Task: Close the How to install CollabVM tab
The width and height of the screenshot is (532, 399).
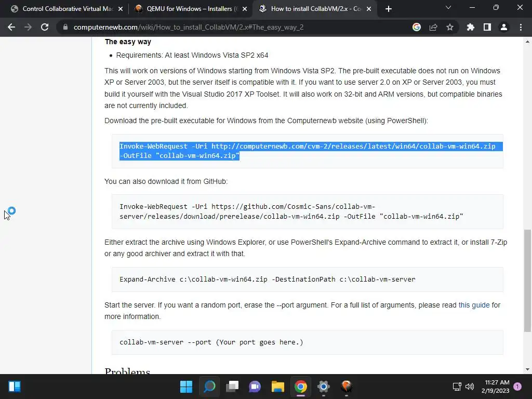Action: coord(369,9)
